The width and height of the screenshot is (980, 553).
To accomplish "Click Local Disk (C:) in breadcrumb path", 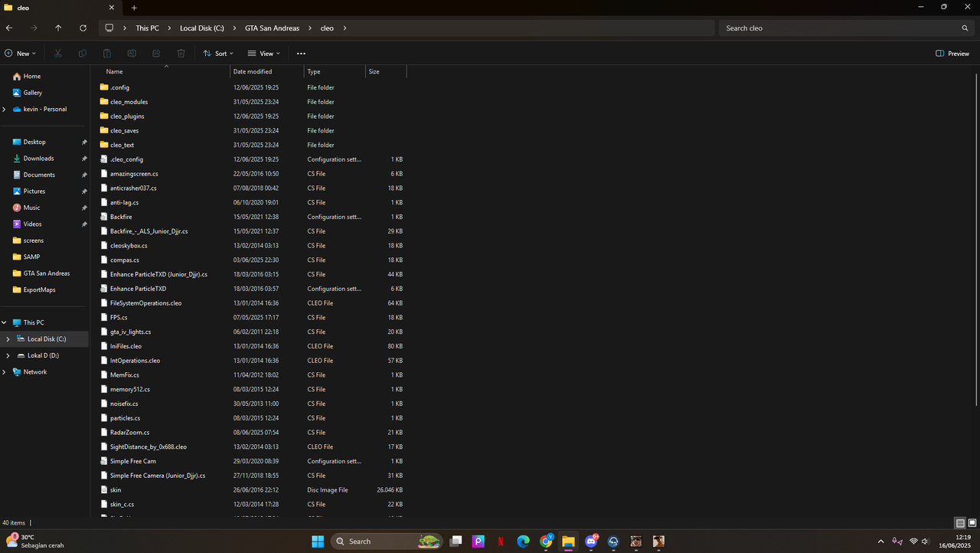I will tap(202, 28).
